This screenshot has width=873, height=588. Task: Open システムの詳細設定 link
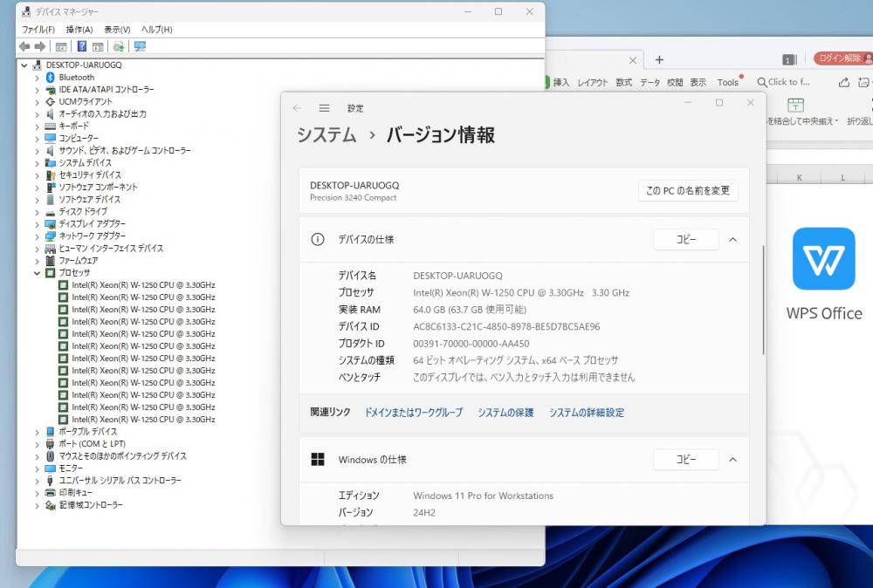point(587,413)
